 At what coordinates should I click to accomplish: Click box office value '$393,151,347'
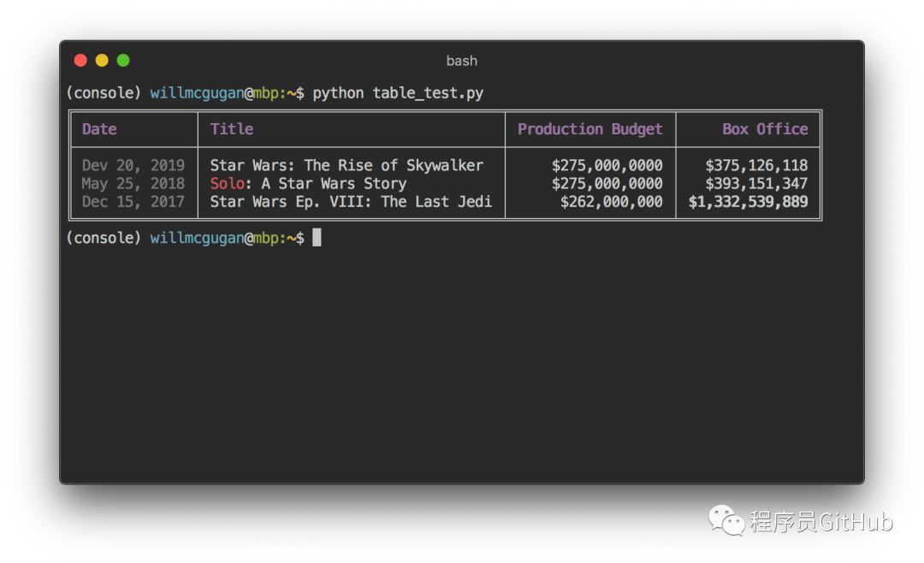coord(756,183)
